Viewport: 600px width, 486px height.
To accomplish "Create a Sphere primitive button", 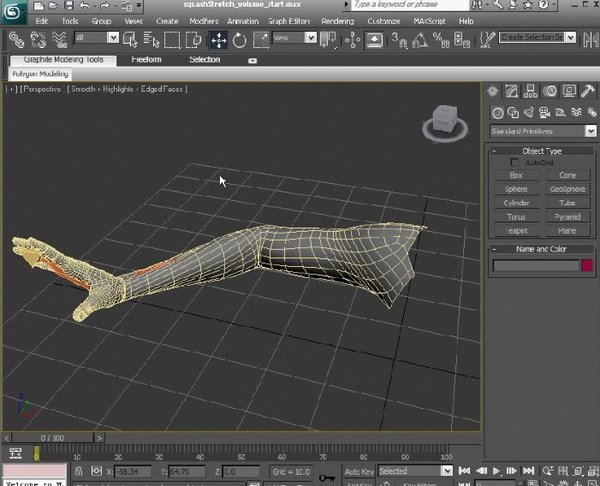I will [x=516, y=189].
